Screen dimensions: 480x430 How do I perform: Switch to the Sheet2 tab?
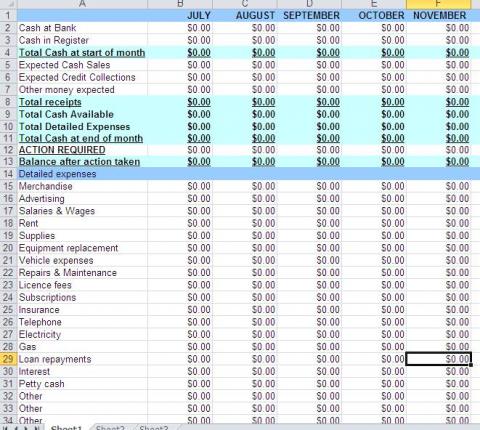[110, 427]
